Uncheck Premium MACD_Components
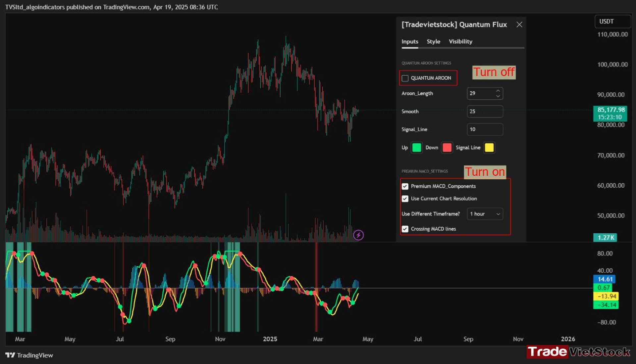Image resolution: width=636 pixels, height=364 pixels. click(405, 186)
